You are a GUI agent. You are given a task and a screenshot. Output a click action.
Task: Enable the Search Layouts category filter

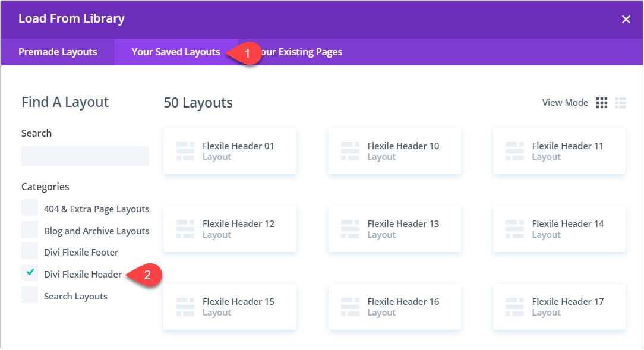click(29, 295)
